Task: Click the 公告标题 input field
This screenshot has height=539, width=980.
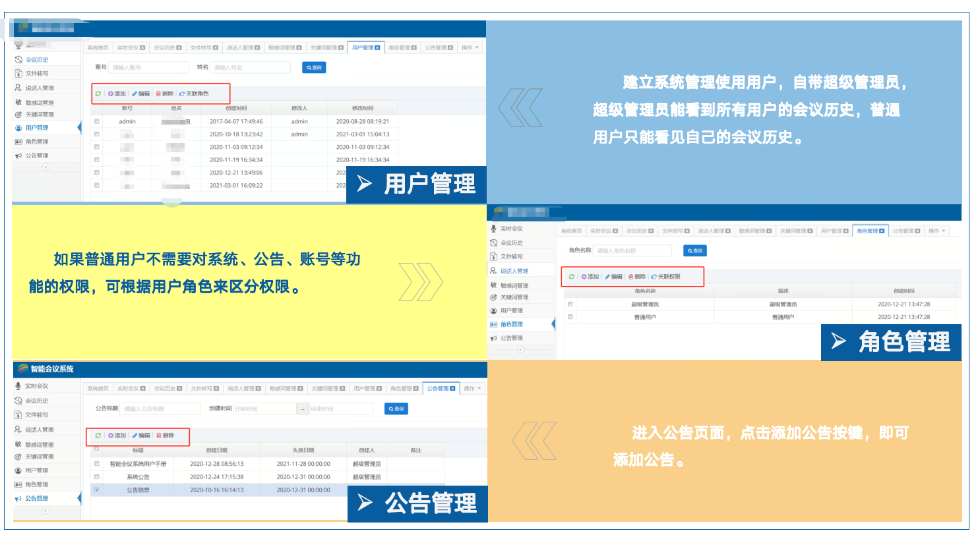Action: pos(162,408)
